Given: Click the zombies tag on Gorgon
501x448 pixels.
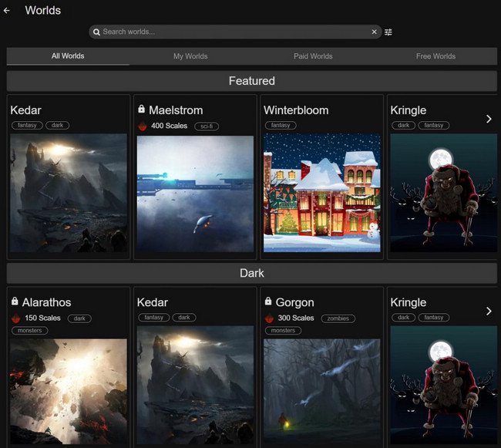Looking at the screenshot, I should (337, 318).
